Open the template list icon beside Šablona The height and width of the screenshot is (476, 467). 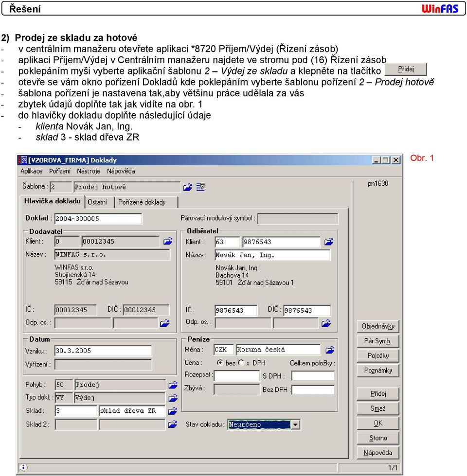click(200, 187)
